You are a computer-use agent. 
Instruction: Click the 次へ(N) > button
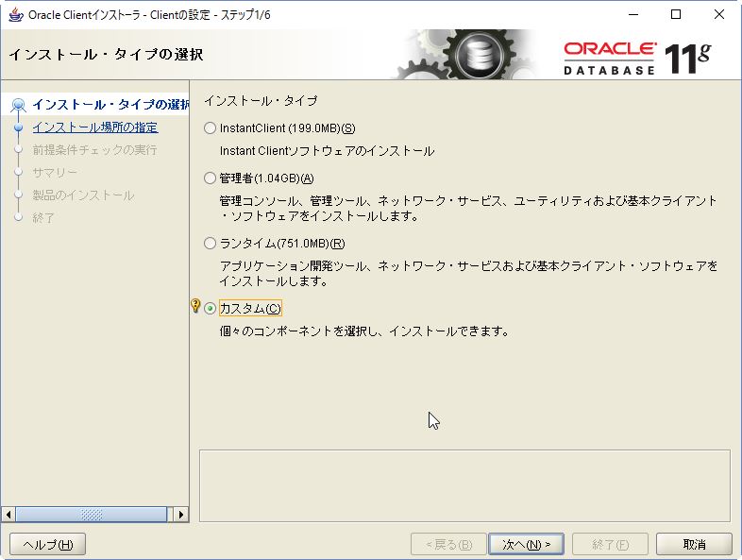tap(526, 544)
